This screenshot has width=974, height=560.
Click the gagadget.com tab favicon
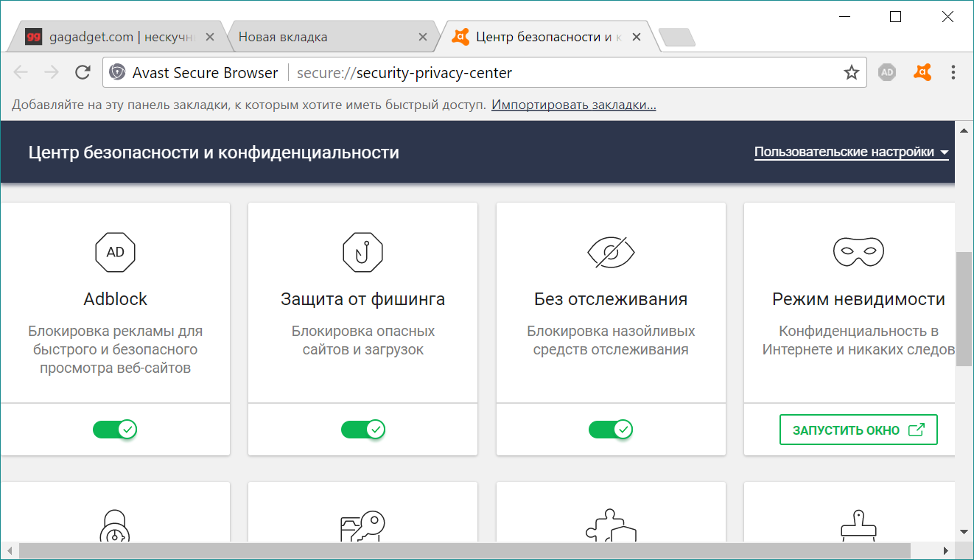33,36
